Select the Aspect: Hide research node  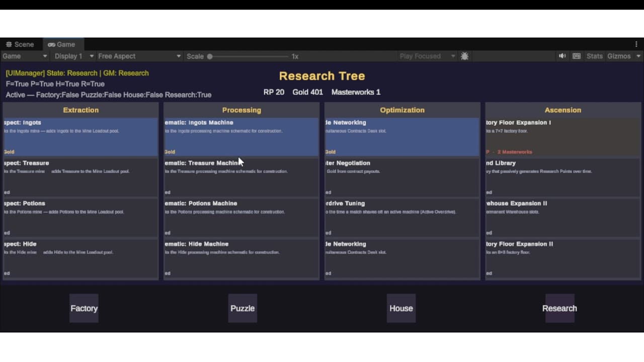(x=80, y=258)
